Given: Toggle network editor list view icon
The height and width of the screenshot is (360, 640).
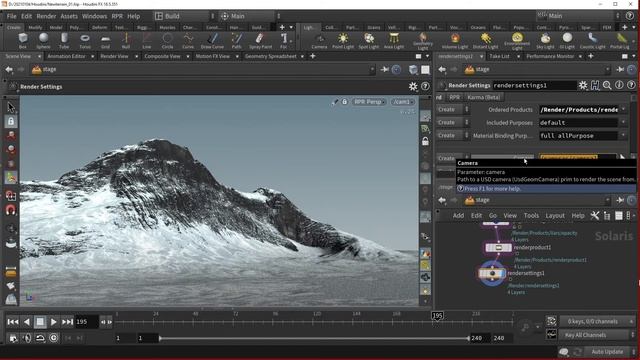Looking at the screenshot, I should pyautogui.click(x=607, y=216).
